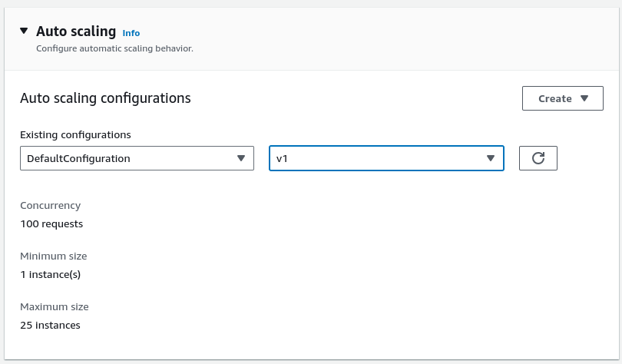Click the Auto scaling configurations heading

[105, 98]
